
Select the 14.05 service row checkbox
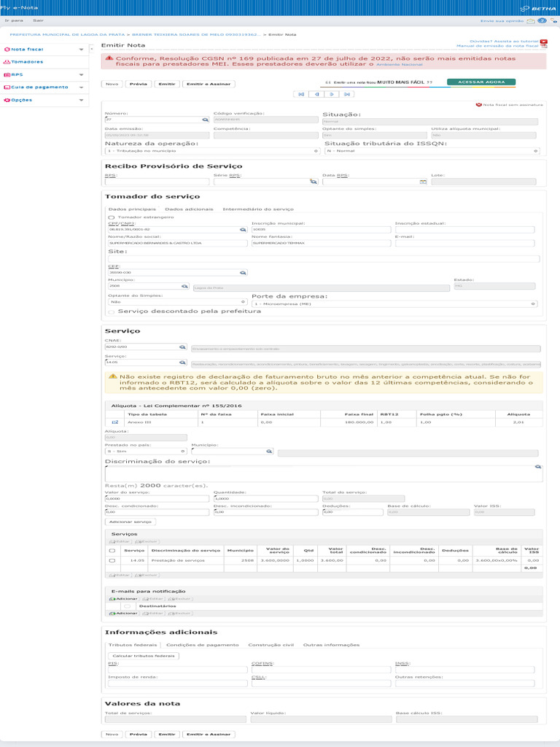[x=112, y=560]
